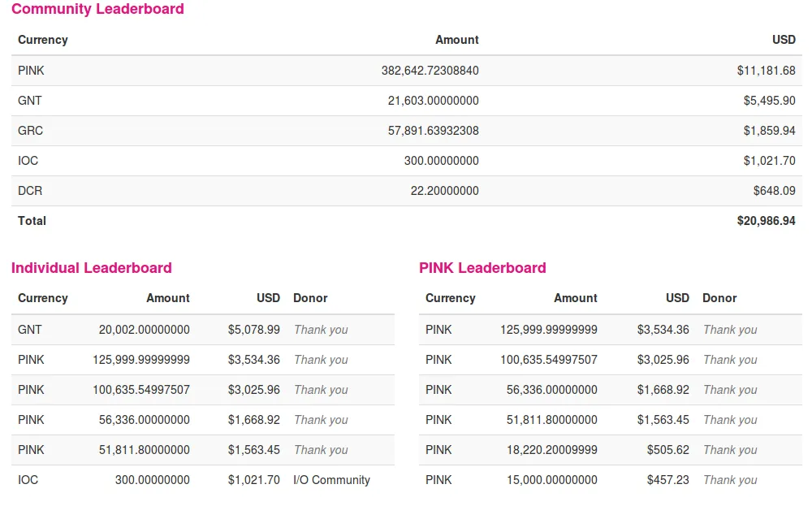Select the I/O Community donor name
Screen dimensions: 812x506
(331, 480)
